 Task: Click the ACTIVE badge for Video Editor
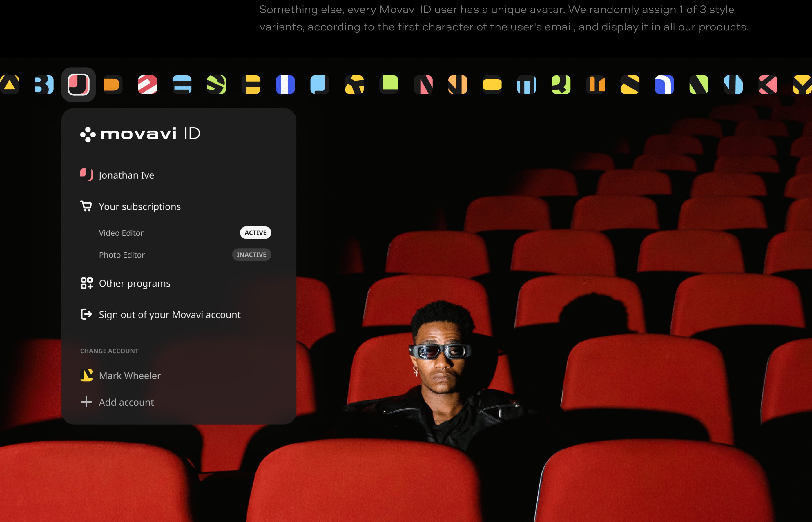click(255, 233)
